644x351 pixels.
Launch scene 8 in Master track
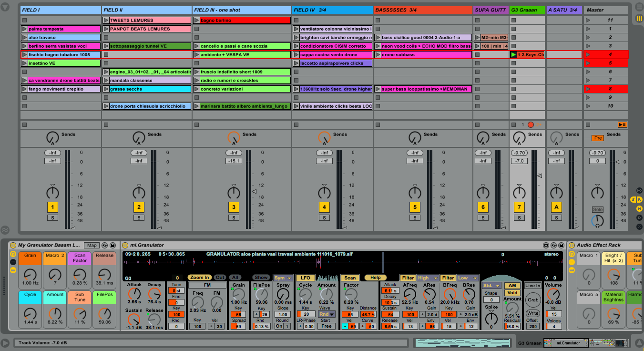point(588,89)
